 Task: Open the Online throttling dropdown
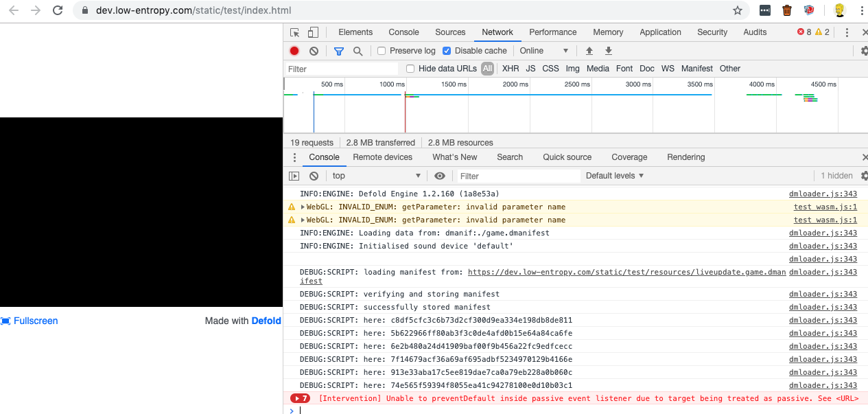544,51
